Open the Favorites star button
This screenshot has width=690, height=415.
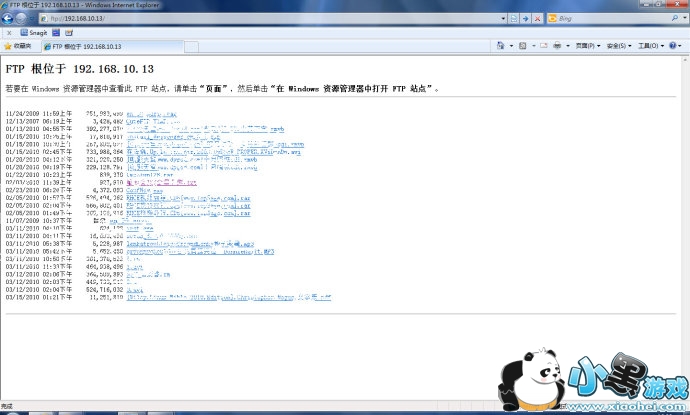(17, 46)
